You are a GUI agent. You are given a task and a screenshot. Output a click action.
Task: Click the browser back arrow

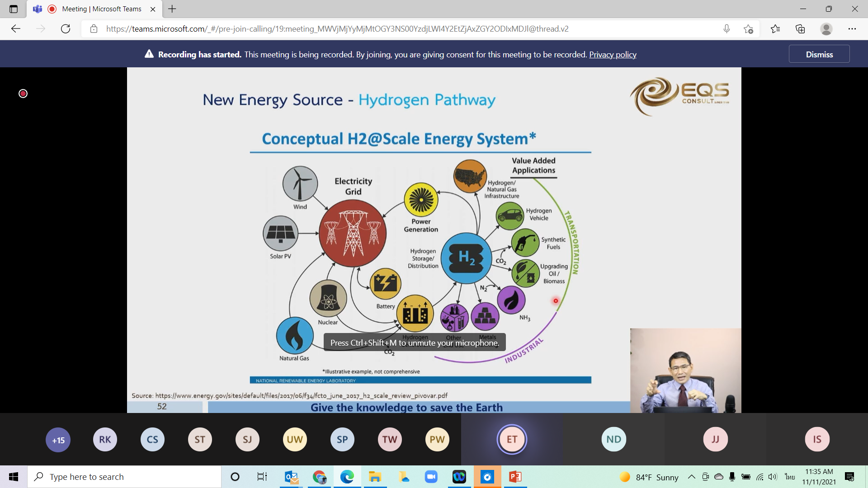tap(16, 29)
